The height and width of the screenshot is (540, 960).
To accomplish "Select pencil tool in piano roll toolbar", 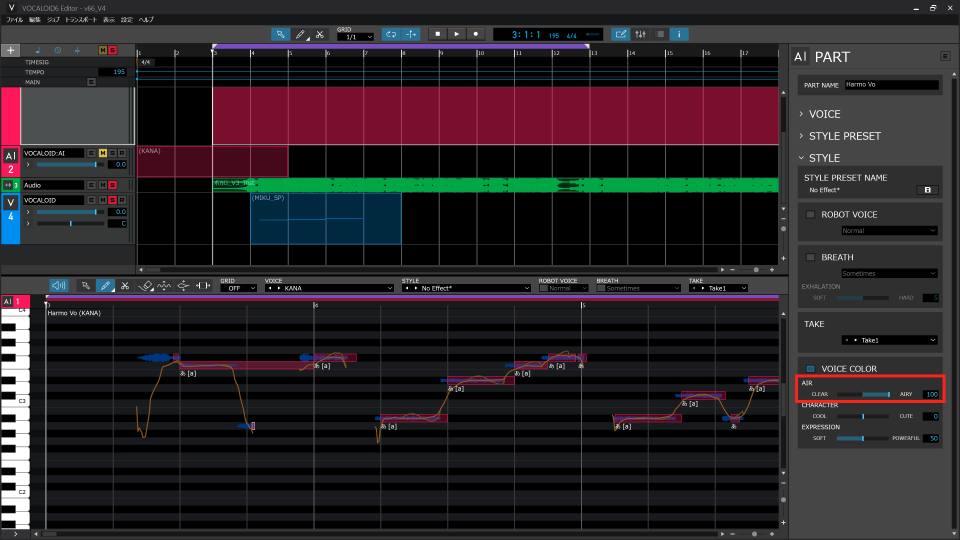I will [105, 285].
